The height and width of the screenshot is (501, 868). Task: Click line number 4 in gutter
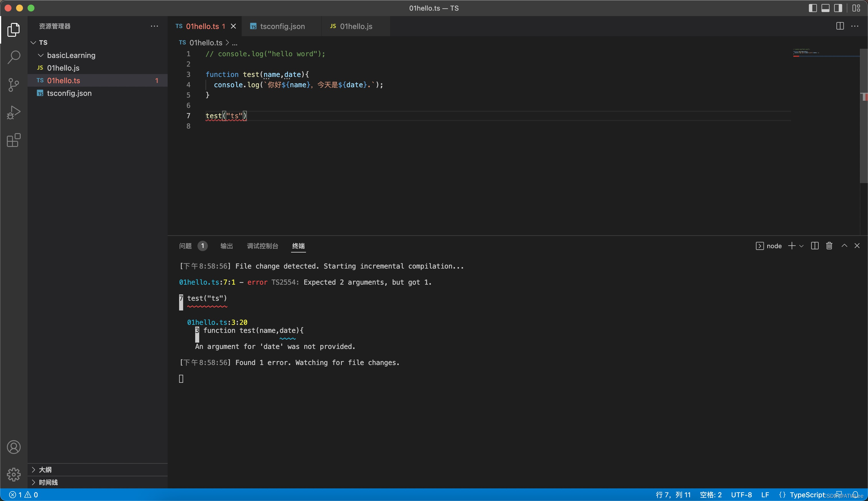tap(188, 85)
